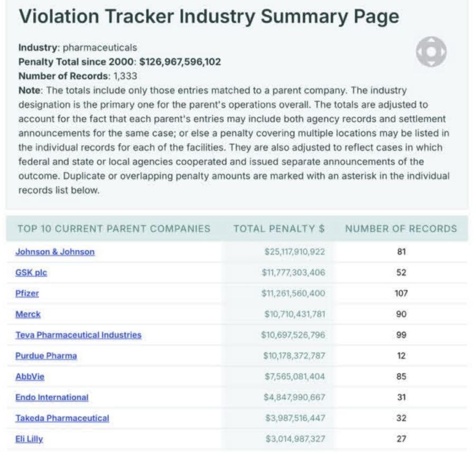476x458 pixels.
Task: Click the Violation Tracker Industry Summary Page title
Action: 209,17
